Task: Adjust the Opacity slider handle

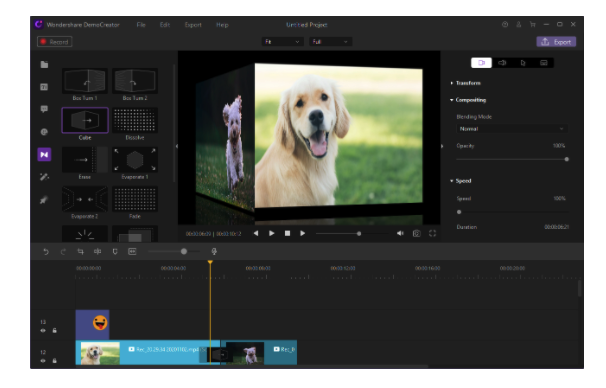Action: 567,159
